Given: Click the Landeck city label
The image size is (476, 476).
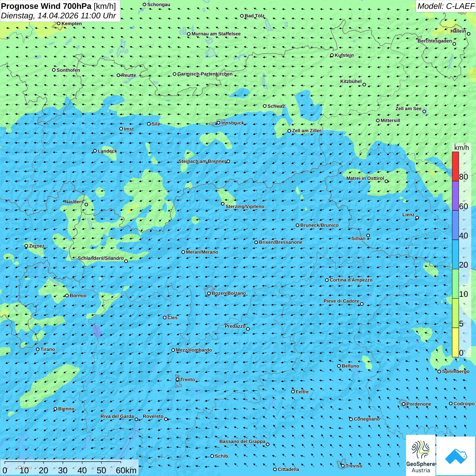Looking at the screenshot, I should point(107,151).
